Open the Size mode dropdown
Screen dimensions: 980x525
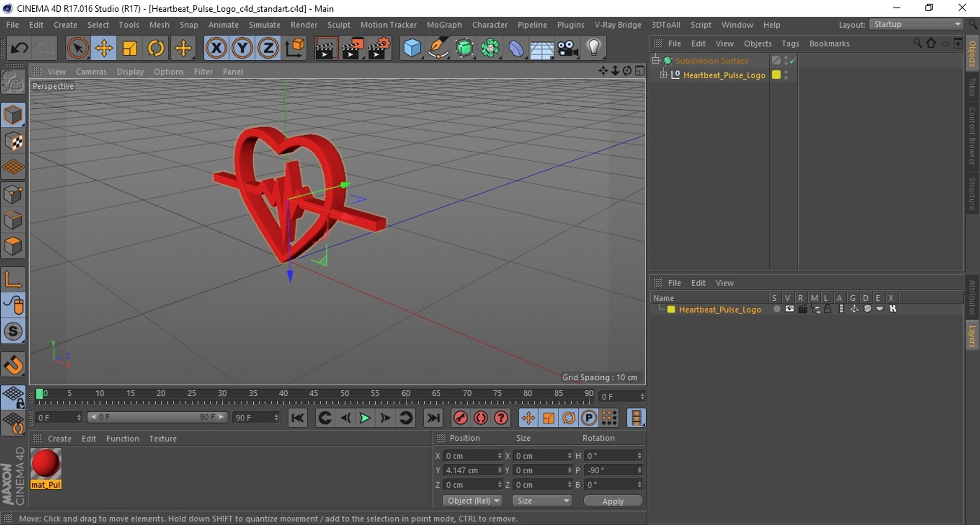[542, 501]
